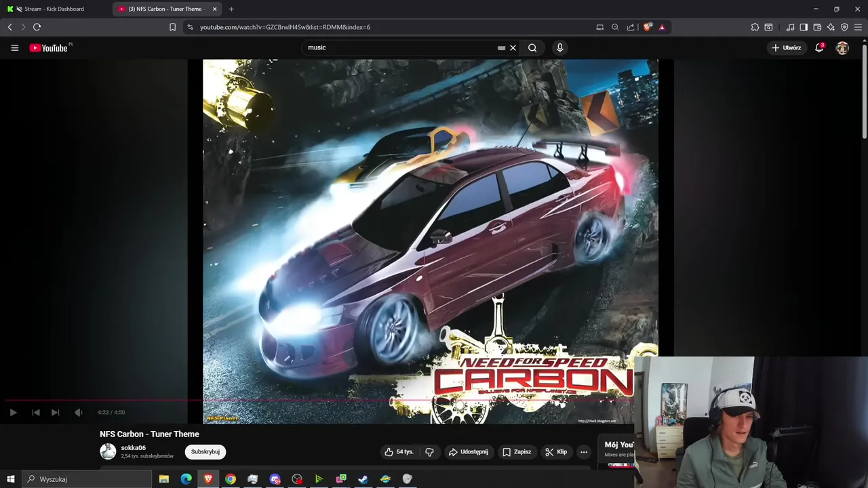Image resolution: width=868 pixels, height=488 pixels.
Task: Click the Wyszukaj taskbar search box
Action: [88, 479]
